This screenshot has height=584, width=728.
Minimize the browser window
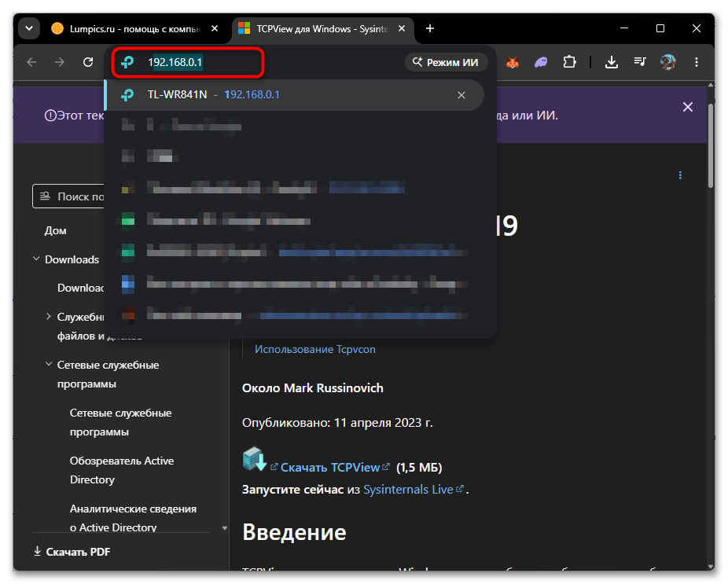click(x=624, y=29)
